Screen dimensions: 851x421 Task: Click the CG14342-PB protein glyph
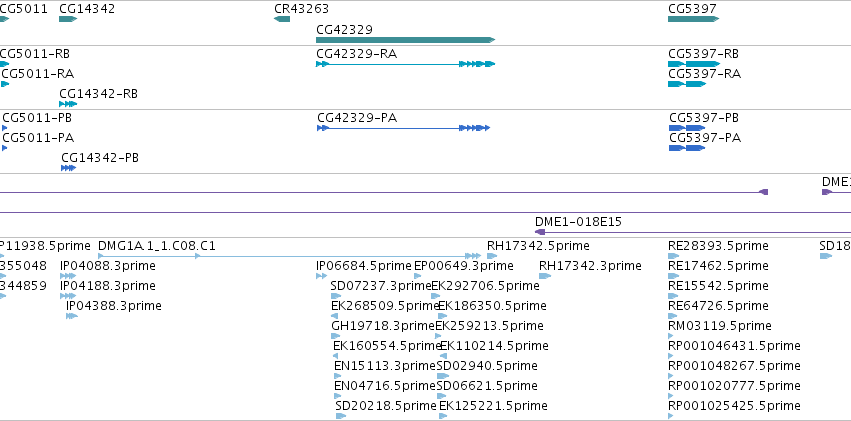[x=68, y=168]
